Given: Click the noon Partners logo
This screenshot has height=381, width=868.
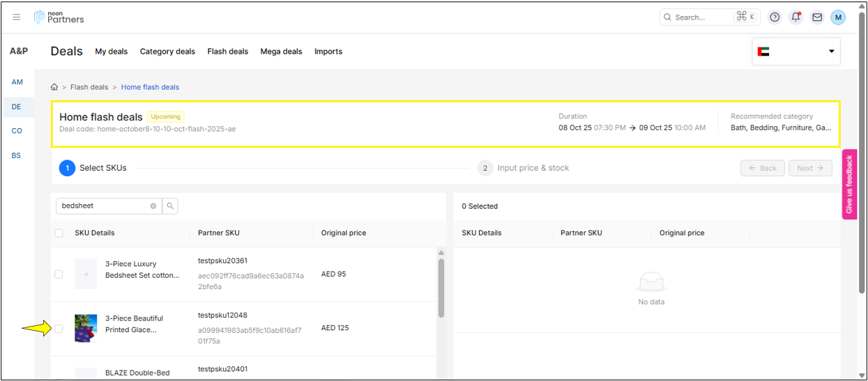Looking at the screenshot, I should click(59, 17).
